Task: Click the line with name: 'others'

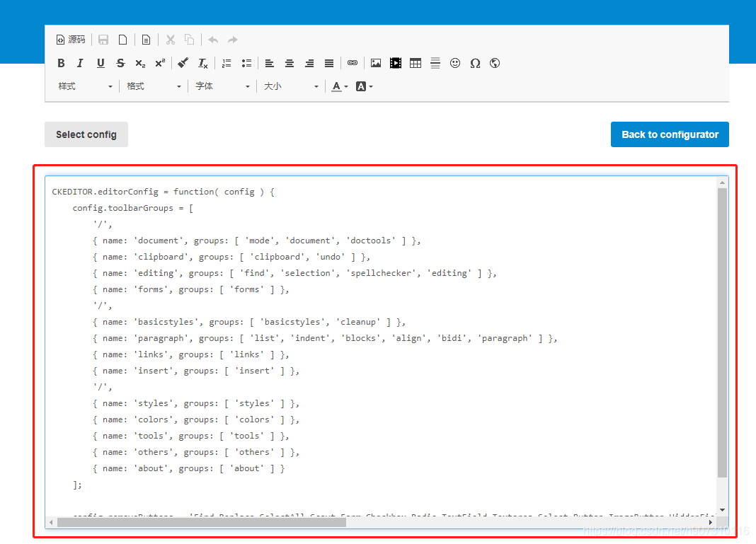Action: [x=196, y=453]
